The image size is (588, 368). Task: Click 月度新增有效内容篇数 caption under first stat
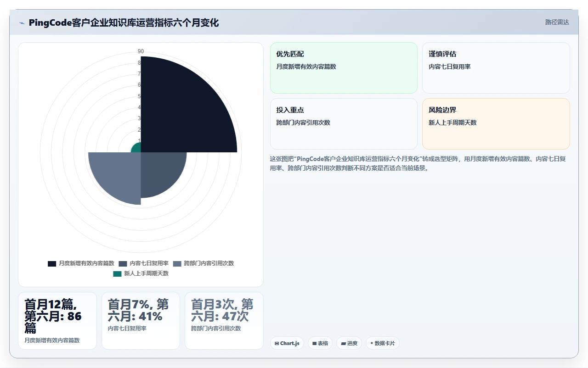[x=52, y=340]
